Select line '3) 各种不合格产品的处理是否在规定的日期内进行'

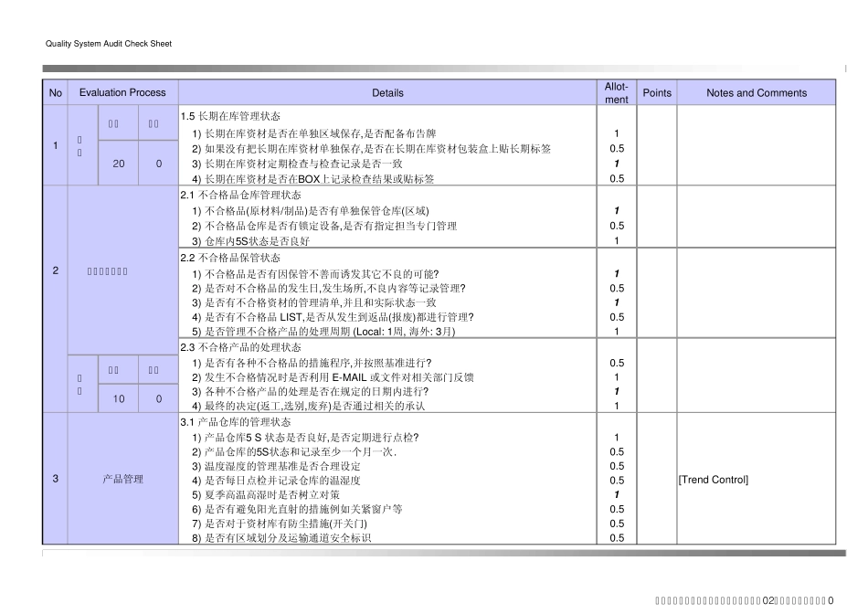(310, 391)
